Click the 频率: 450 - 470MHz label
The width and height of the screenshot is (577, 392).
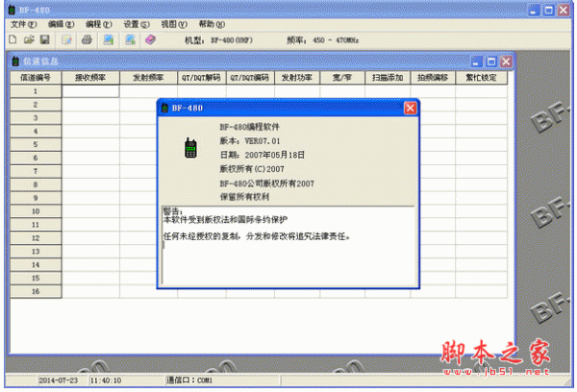coord(323,40)
